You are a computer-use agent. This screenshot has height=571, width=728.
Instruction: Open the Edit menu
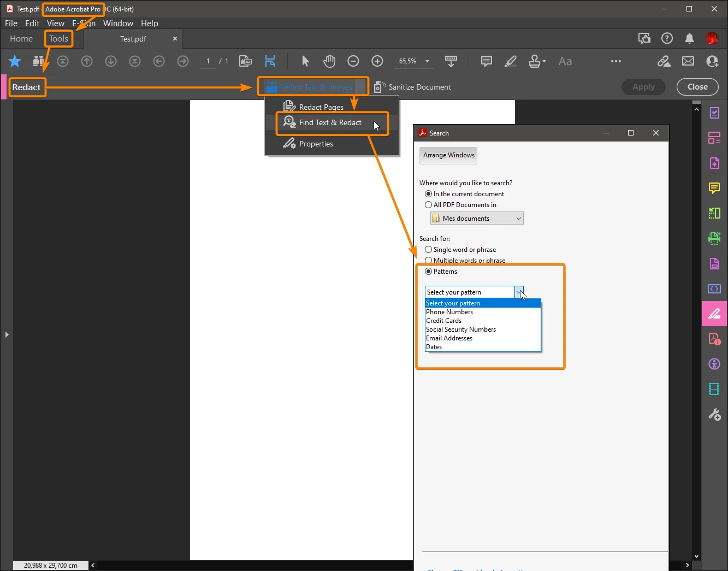[x=32, y=23]
